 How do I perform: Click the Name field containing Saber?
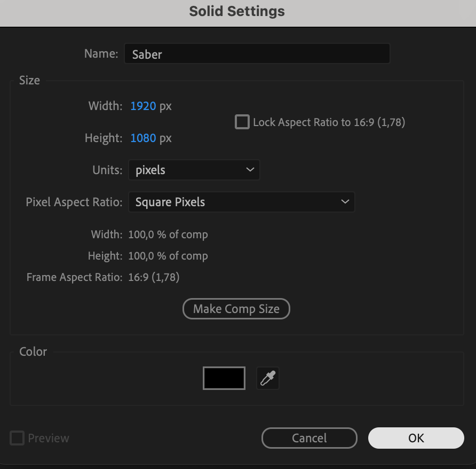click(257, 54)
